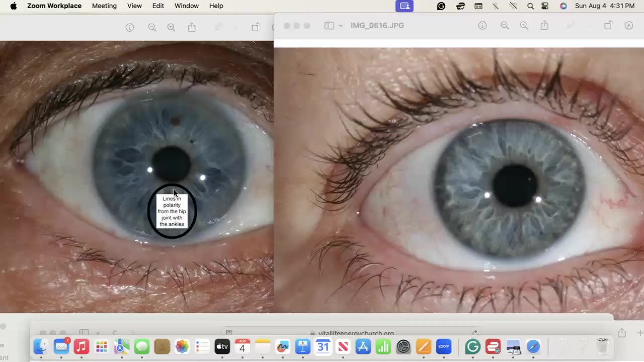Screen dimensions: 644x362
Task: Reload page in background Safari window
Action: coord(475,333)
